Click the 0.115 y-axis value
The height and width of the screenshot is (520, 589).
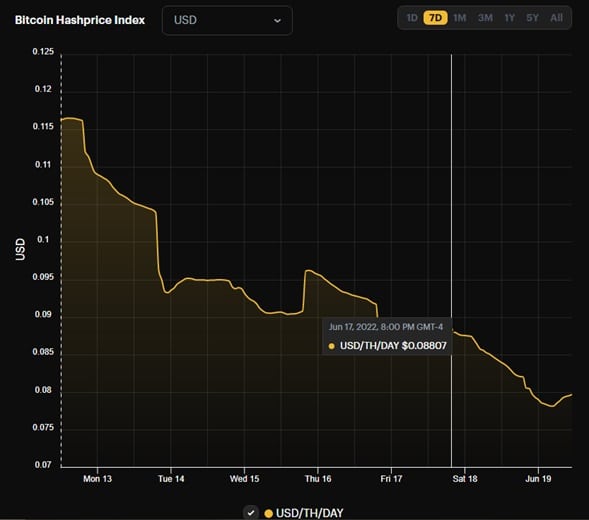click(x=43, y=126)
